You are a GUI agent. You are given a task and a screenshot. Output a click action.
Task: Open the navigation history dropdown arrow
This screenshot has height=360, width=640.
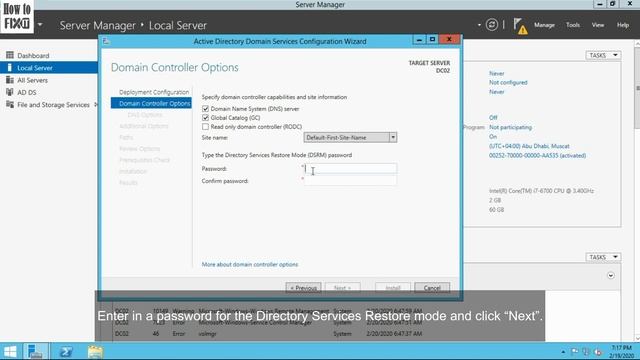(40, 25)
